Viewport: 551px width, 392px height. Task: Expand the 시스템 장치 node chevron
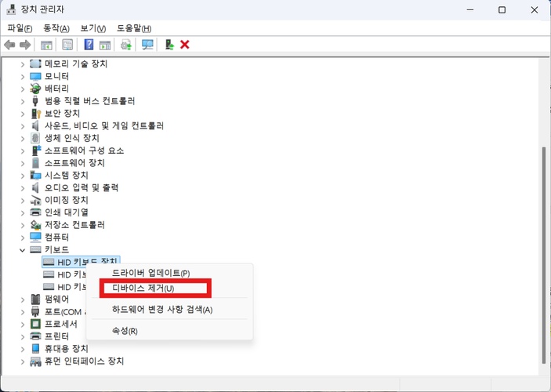click(x=23, y=176)
